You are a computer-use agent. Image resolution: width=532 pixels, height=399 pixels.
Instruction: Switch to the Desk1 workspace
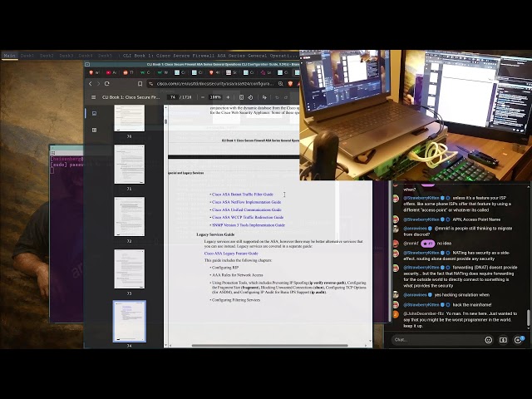point(27,56)
